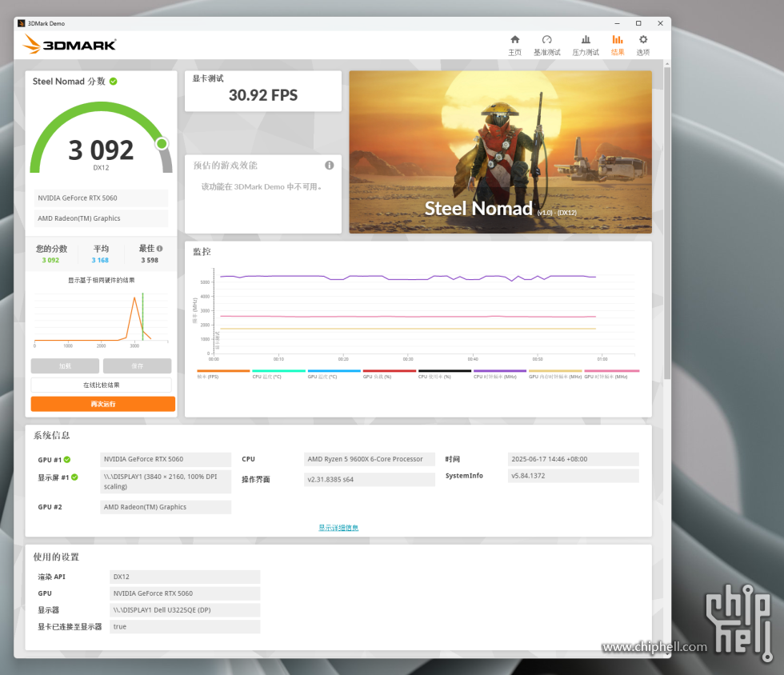The width and height of the screenshot is (784, 675).
Task: Click the 3DMark Demo title bar app icon
Action: pyautogui.click(x=21, y=23)
